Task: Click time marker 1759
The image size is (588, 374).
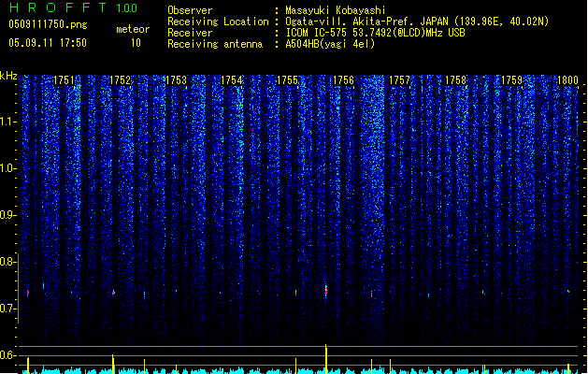Action: 511,80
